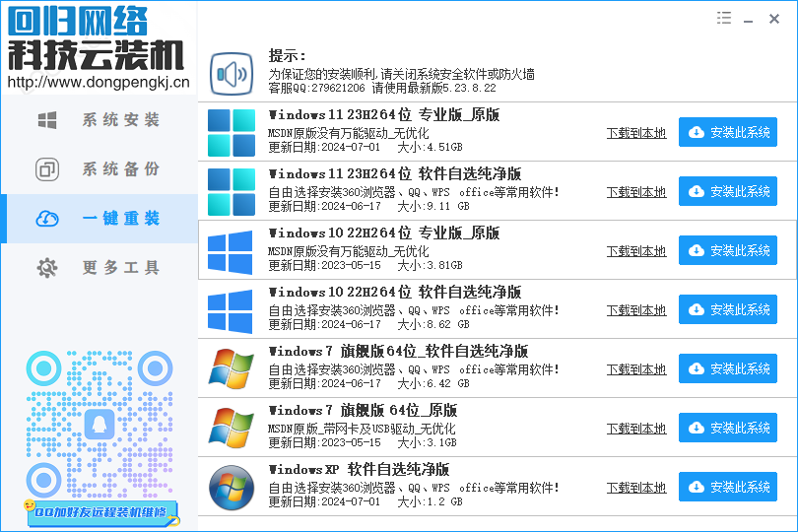Click the 大小:9.11 GB size text
Image resolution: width=798 pixels, height=532 pixels.
(433, 206)
